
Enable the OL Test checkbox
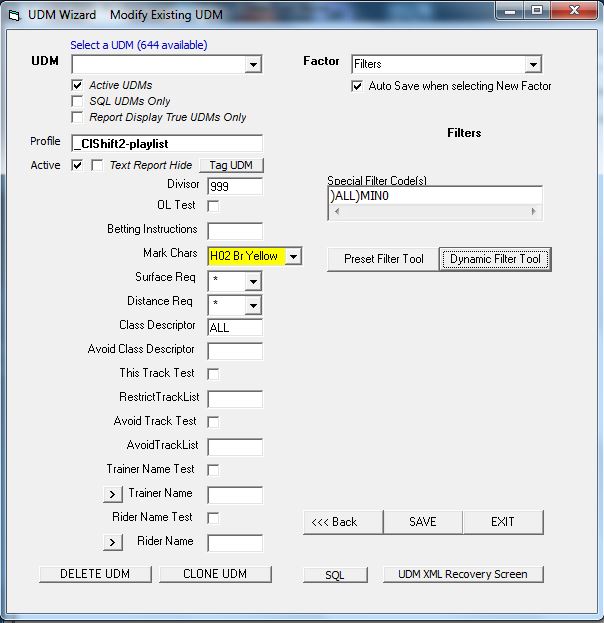(x=213, y=206)
